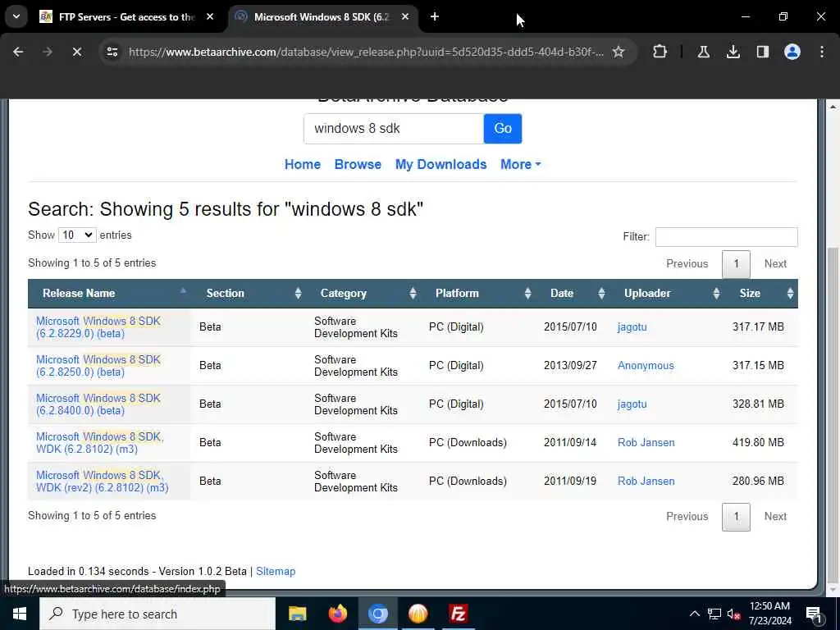Close the FTP Servers tab
Viewport: 840px width, 630px height.
point(210,16)
